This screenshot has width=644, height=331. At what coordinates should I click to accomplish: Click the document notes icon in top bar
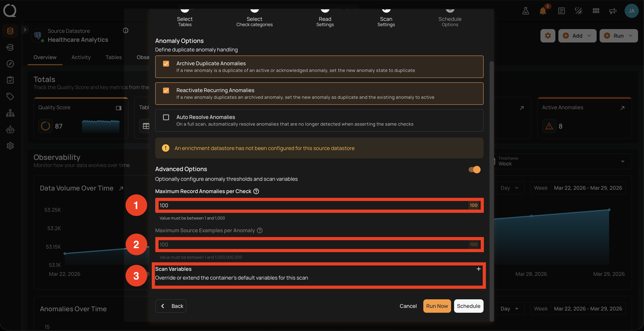(x=561, y=11)
